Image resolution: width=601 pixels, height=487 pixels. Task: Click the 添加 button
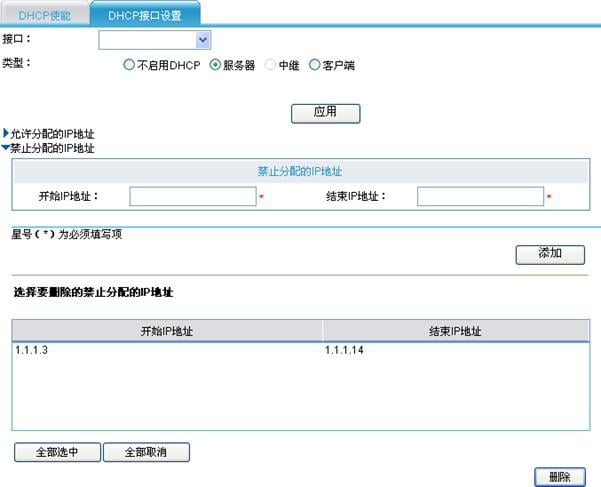(550, 254)
